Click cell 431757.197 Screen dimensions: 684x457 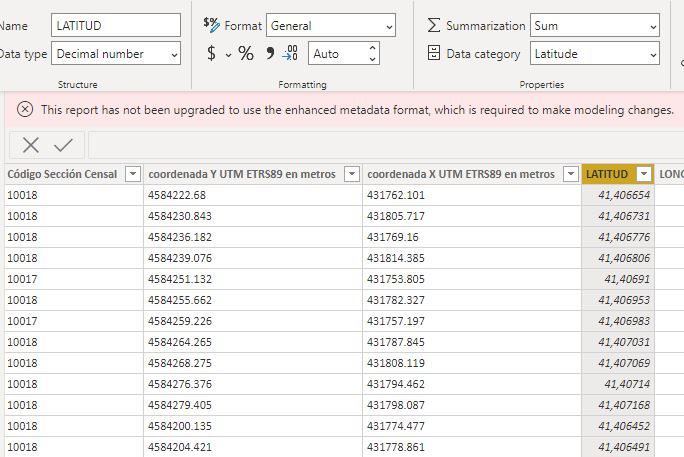472,321
